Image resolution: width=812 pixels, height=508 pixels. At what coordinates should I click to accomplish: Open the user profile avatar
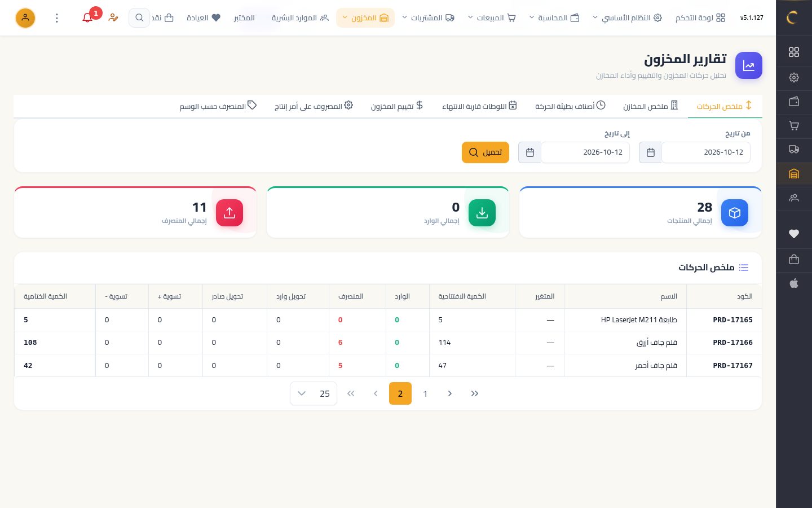coord(25,18)
